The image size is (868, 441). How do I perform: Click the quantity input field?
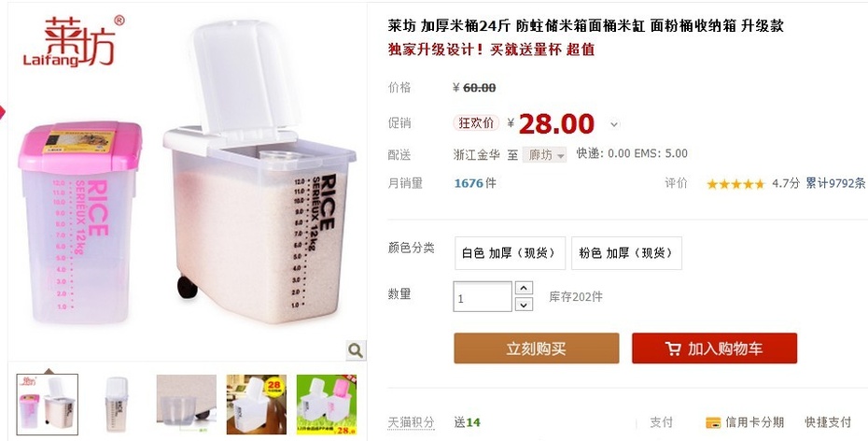(x=483, y=296)
